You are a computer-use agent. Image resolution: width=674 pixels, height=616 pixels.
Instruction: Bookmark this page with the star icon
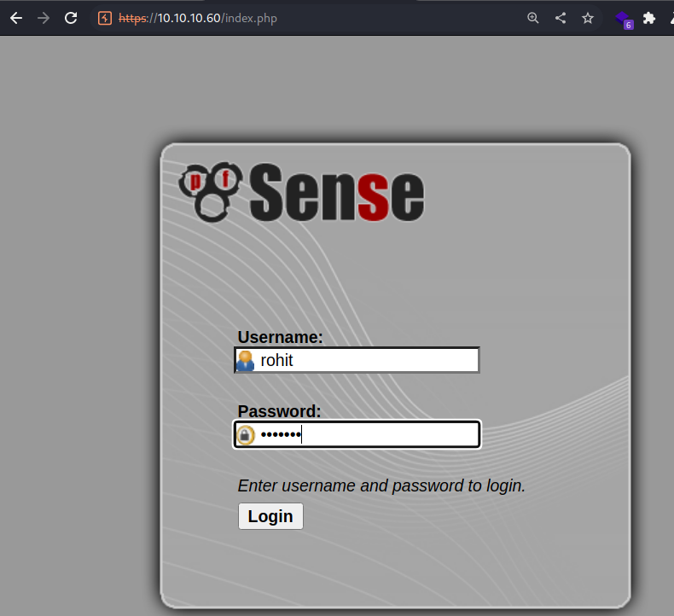click(x=588, y=18)
